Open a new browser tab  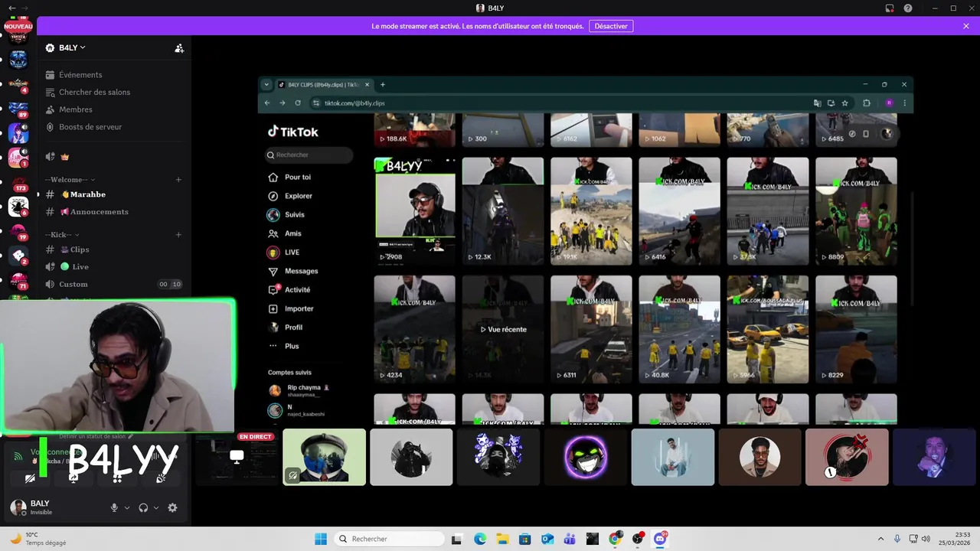tap(383, 85)
